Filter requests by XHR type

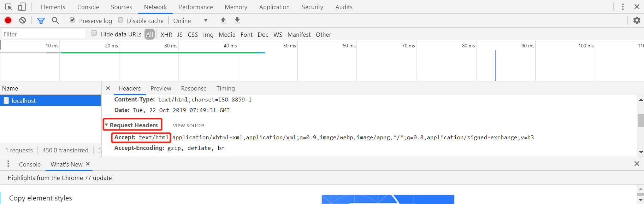[166, 35]
